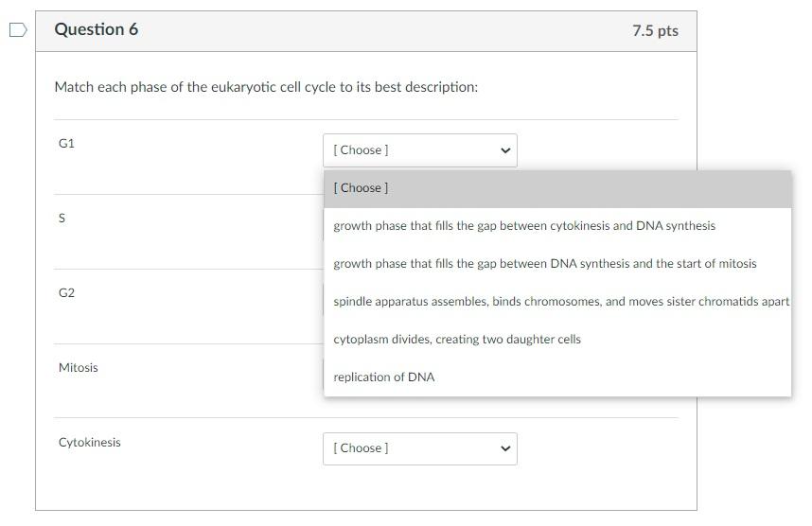Flag Question 6 using the bookmark icon
Image resolution: width=812 pixels, height=526 pixels.
tap(18, 30)
